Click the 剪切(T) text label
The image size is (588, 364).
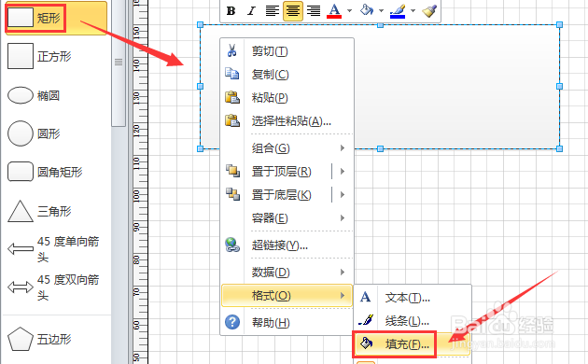click(270, 51)
